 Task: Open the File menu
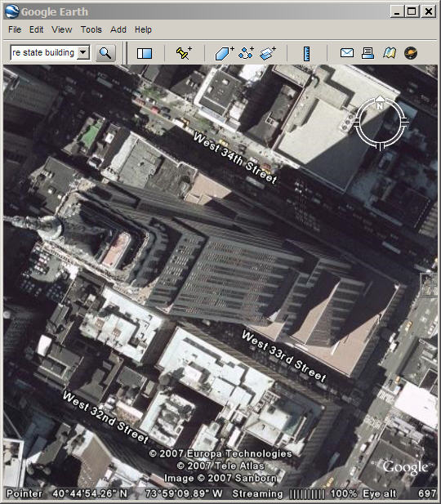point(15,29)
